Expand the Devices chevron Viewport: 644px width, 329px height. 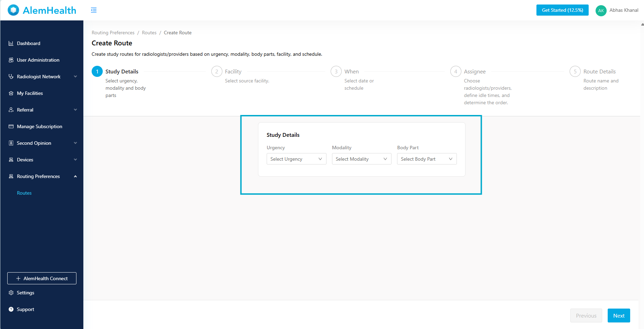[75, 160]
